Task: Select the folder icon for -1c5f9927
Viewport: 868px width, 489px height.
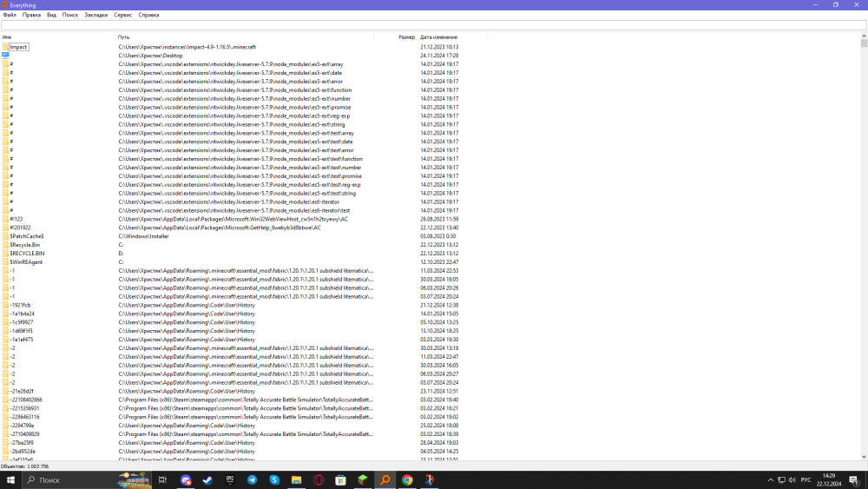Action: click(5, 322)
